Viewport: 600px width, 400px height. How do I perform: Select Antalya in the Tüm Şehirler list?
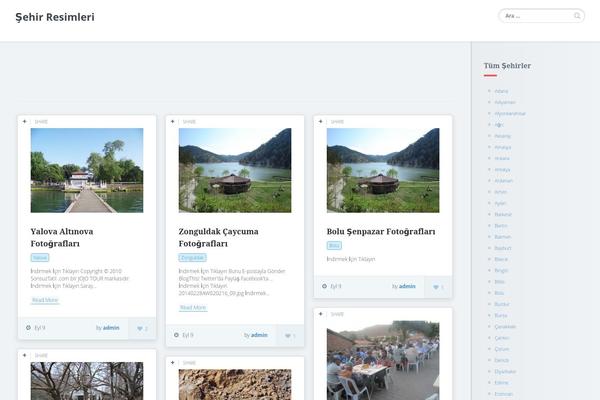[502, 170]
